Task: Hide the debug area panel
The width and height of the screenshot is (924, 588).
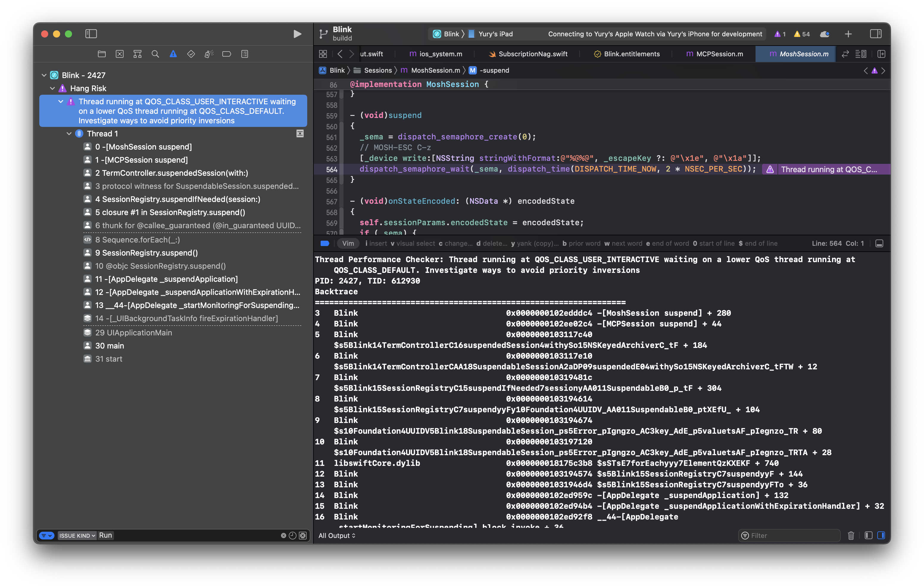Action: tap(879, 243)
